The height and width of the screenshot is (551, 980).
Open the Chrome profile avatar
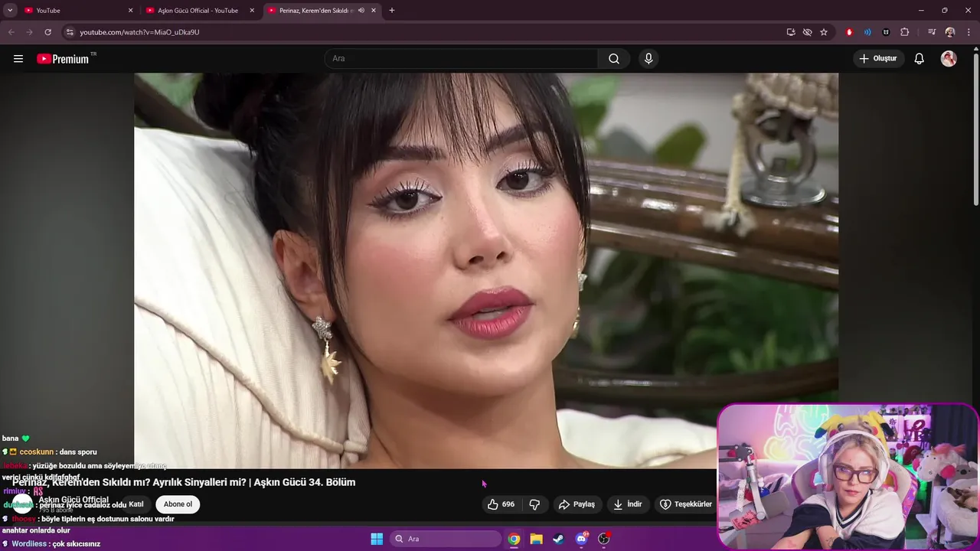tap(950, 32)
